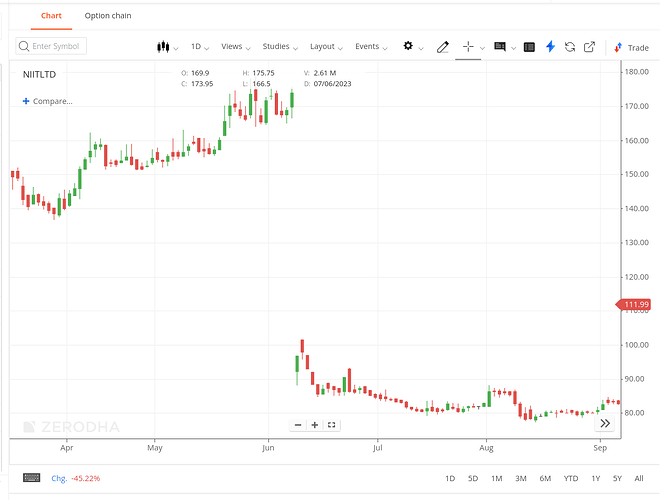Click the crosshair cursor tool

[x=467, y=47]
